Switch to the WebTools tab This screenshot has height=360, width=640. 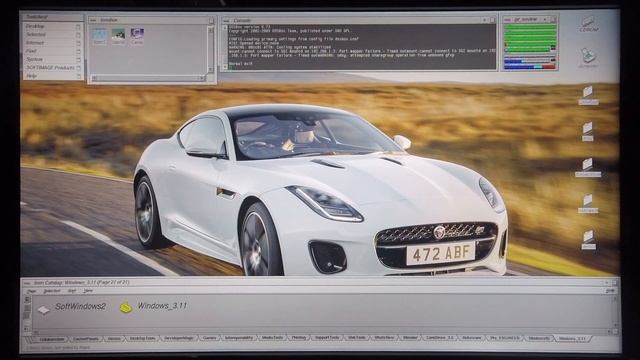[356, 338]
